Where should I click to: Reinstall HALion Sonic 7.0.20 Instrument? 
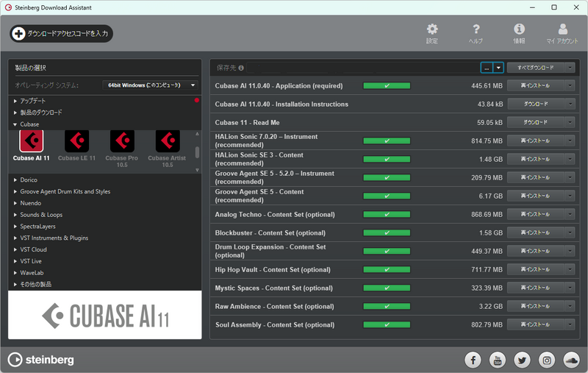point(536,141)
